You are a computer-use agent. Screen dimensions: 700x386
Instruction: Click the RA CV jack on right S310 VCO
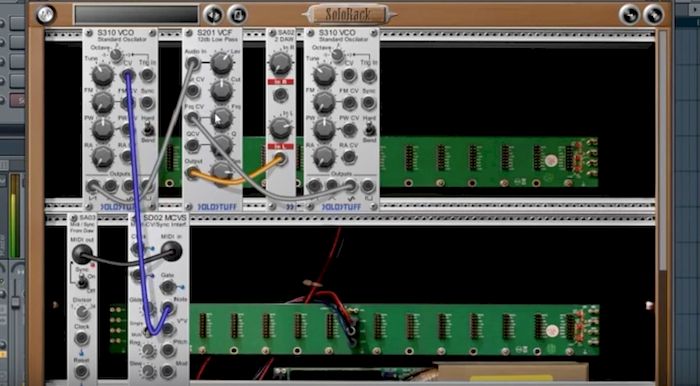[349, 157]
